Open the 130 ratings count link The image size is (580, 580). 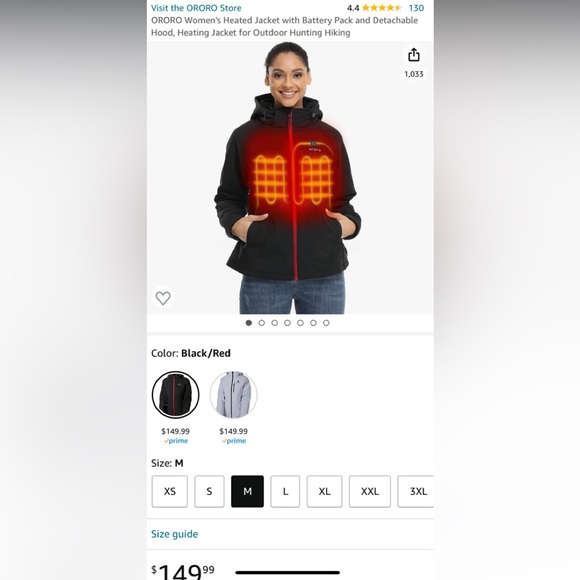click(416, 8)
